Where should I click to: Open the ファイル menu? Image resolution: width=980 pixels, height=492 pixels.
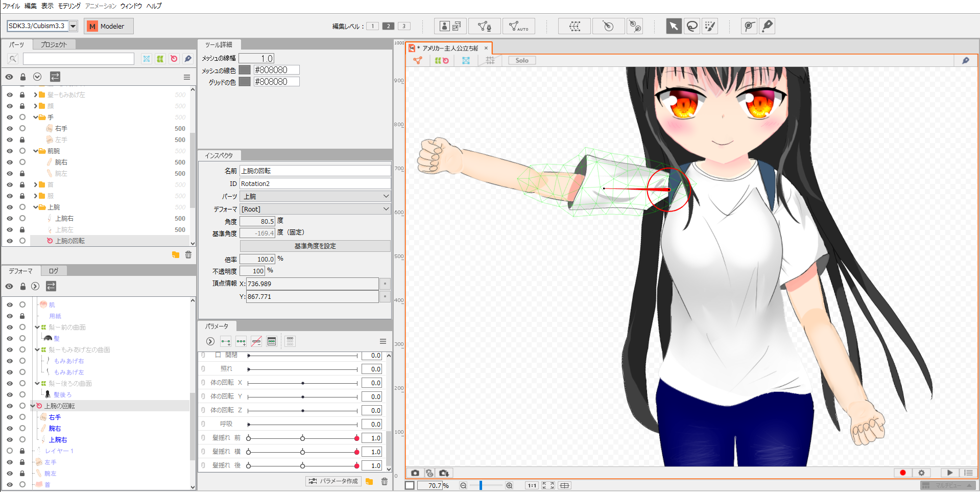tap(11, 6)
